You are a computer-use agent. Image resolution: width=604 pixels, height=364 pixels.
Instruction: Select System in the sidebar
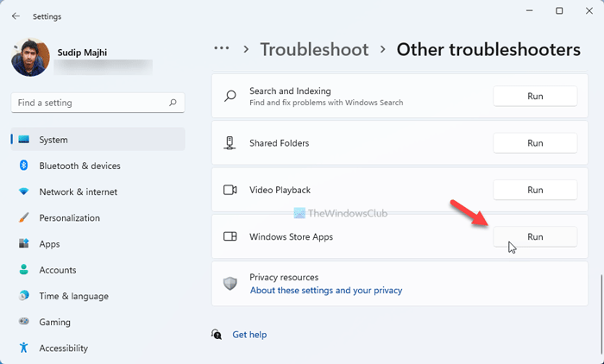point(53,140)
